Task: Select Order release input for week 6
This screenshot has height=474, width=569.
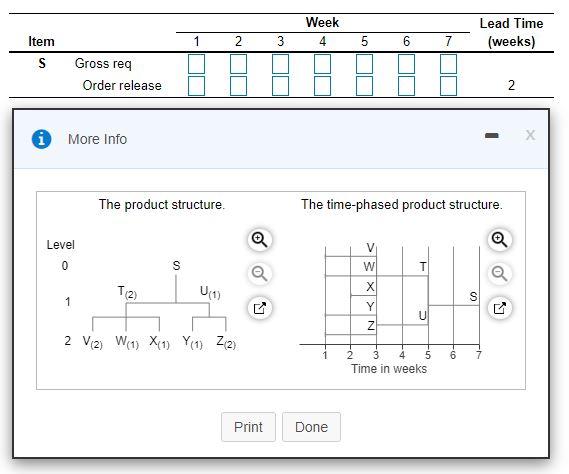Action: click(x=406, y=86)
